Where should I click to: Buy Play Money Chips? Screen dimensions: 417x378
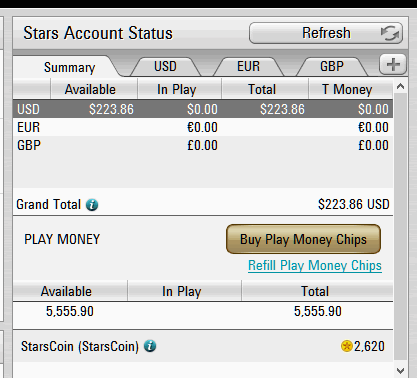[x=303, y=239]
